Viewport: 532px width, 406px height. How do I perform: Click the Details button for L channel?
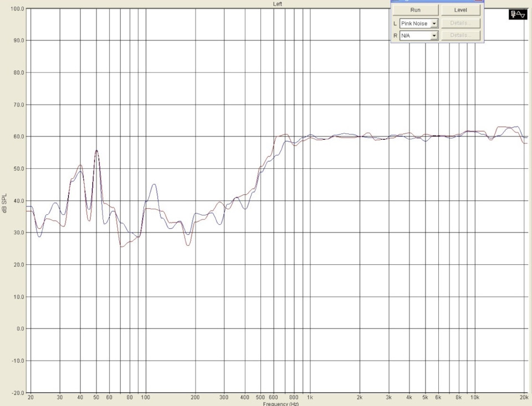(x=461, y=23)
